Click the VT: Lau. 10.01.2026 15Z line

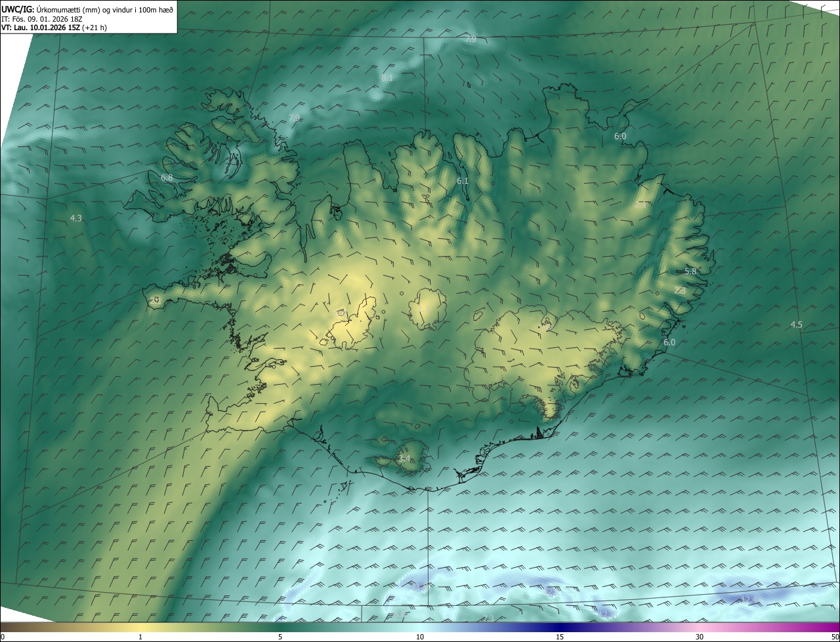point(54,28)
